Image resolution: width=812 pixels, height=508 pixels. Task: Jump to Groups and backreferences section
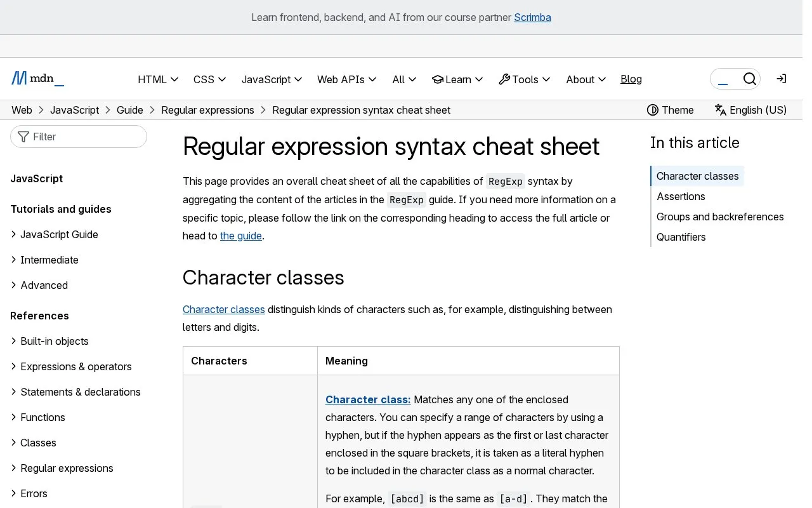coord(720,217)
